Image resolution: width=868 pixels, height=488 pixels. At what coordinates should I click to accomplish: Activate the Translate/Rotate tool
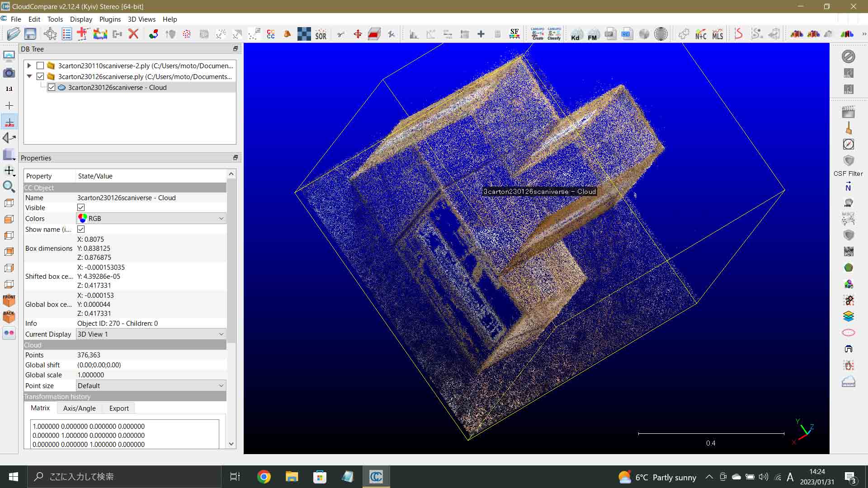(357, 34)
